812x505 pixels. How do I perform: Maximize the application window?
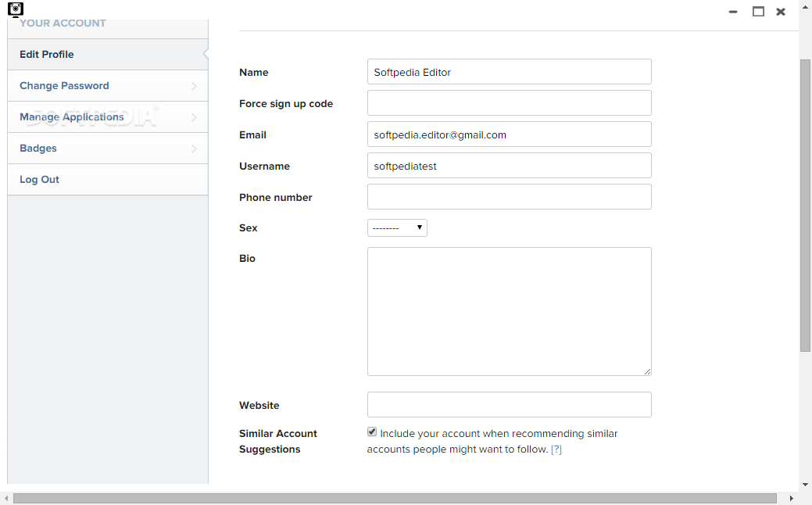click(x=758, y=12)
